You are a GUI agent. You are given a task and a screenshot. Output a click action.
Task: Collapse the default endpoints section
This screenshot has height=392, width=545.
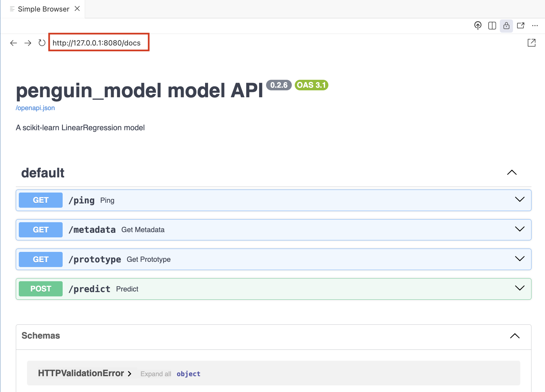click(x=512, y=172)
